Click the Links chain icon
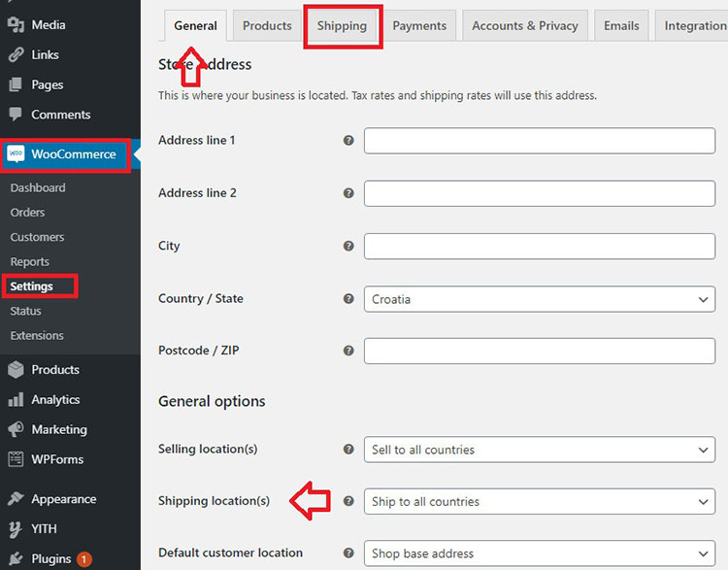 point(16,54)
